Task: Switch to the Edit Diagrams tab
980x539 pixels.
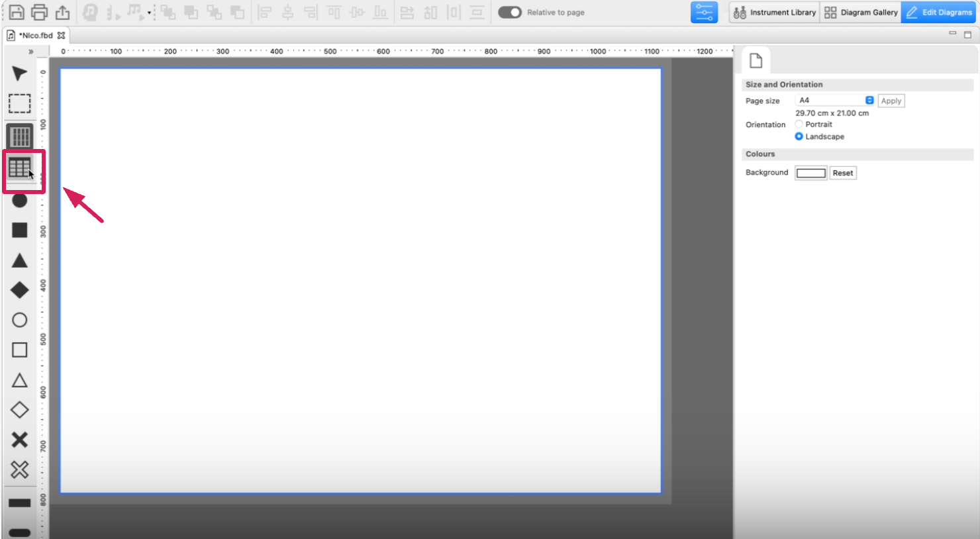Action: click(940, 12)
